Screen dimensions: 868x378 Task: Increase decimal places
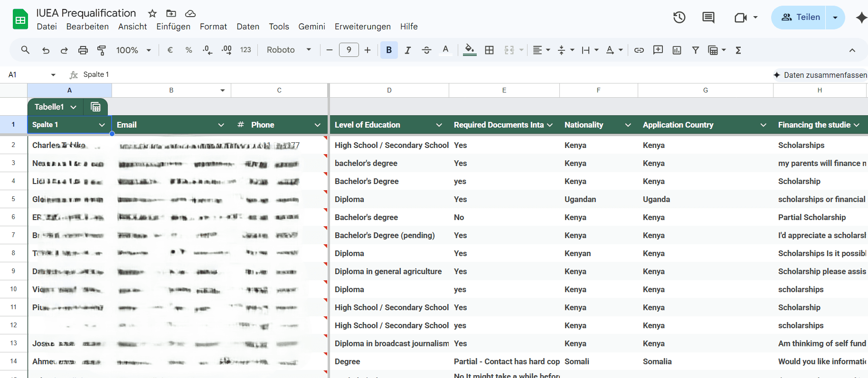coord(226,50)
